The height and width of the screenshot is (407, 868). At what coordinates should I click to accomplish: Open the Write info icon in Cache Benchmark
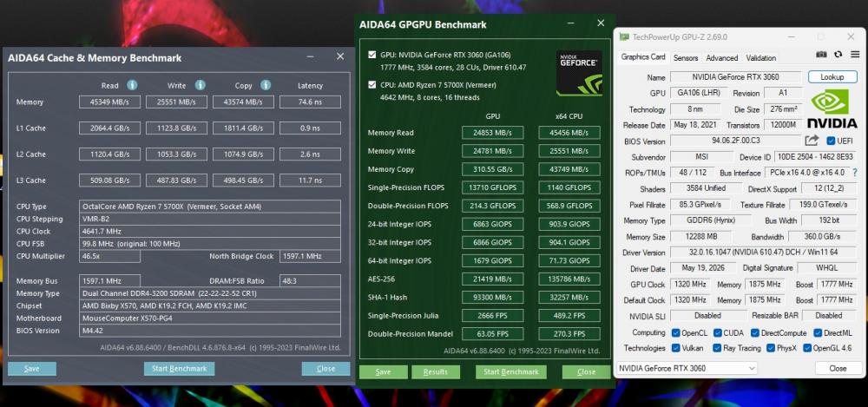pos(200,85)
